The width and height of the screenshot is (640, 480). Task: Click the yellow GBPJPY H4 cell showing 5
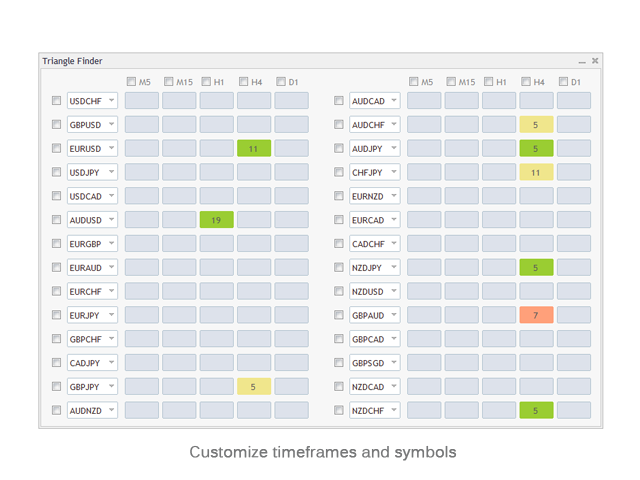(254, 386)
